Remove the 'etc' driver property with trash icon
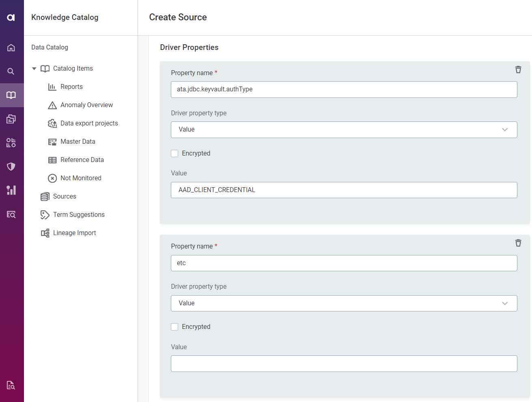 coord(518,243)
